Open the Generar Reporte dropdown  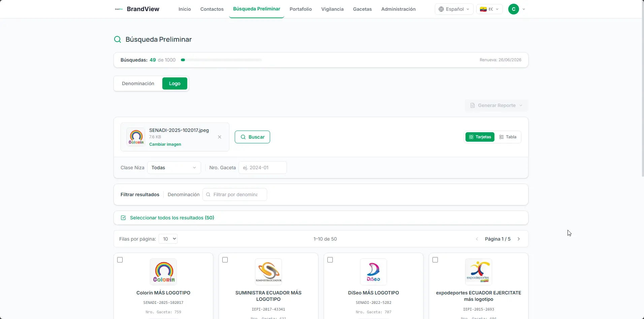(496, 105)
